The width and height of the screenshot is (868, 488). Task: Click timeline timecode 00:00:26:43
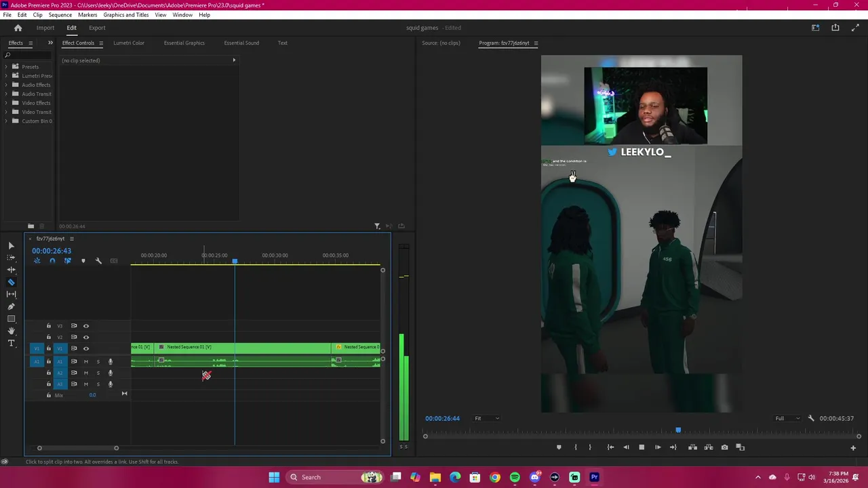52,251
